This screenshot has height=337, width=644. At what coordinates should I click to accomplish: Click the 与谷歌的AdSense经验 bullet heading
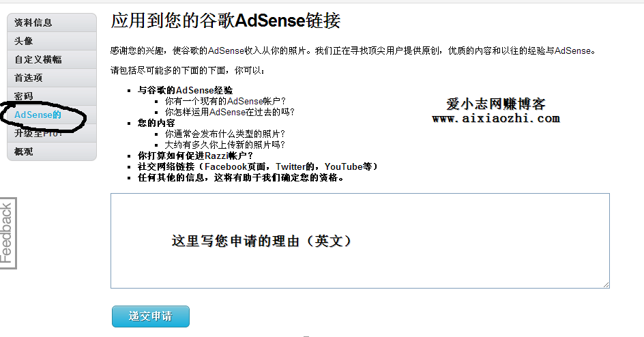point(186,90)
